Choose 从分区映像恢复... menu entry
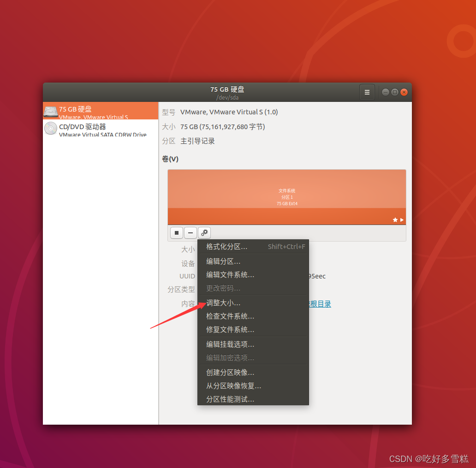 click(x=253, y=386)
